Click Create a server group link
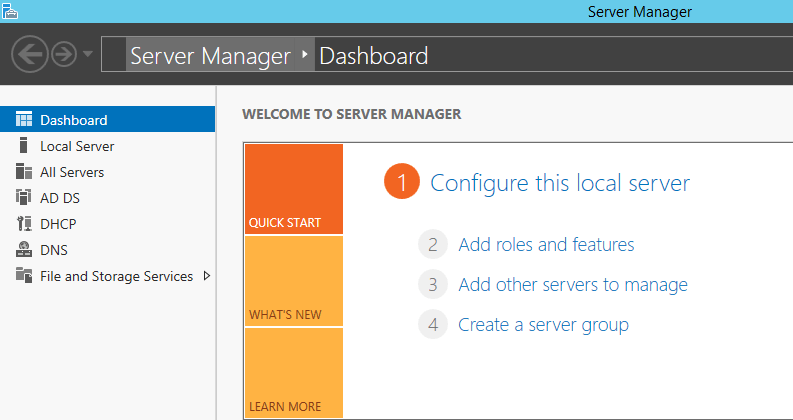Screen dimensions: 793x420 click(543, 325)
